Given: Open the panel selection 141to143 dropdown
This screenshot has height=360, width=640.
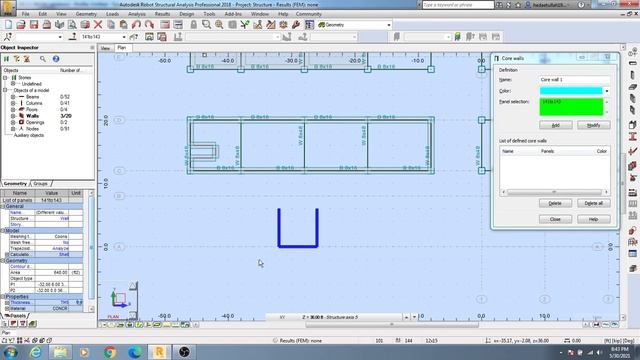Looking at the screenshot, I should (x=124, y=37).
